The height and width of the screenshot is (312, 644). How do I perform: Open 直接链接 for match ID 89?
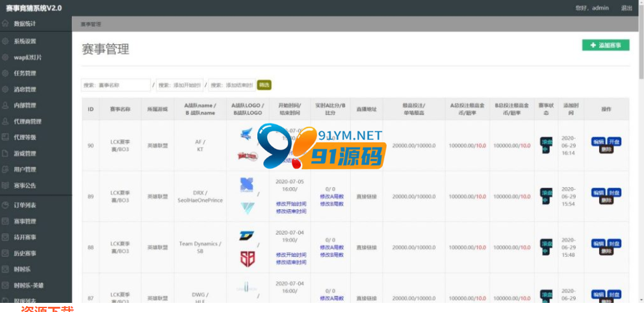(x=366, y=196)
